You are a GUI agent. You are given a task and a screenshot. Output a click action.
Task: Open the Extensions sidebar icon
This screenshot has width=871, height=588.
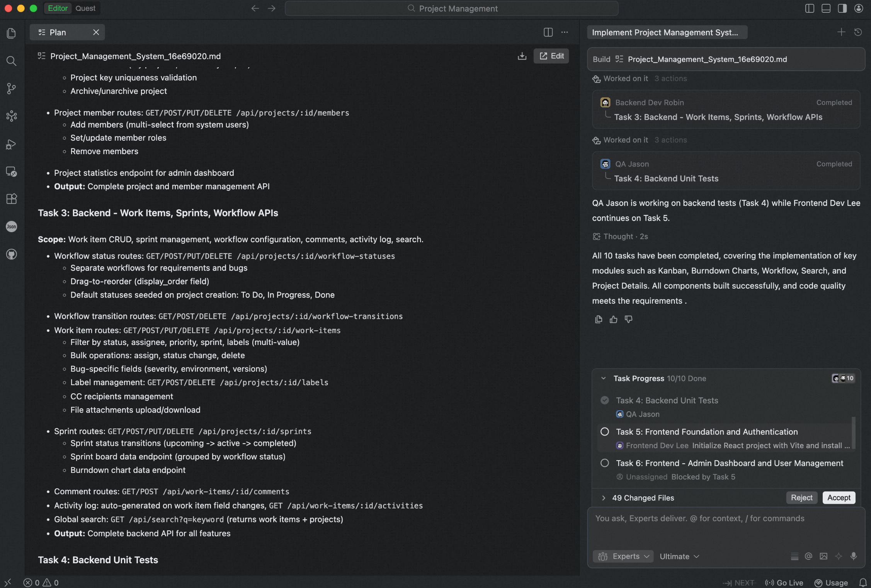pyautogui.click(x=11, y=199)
